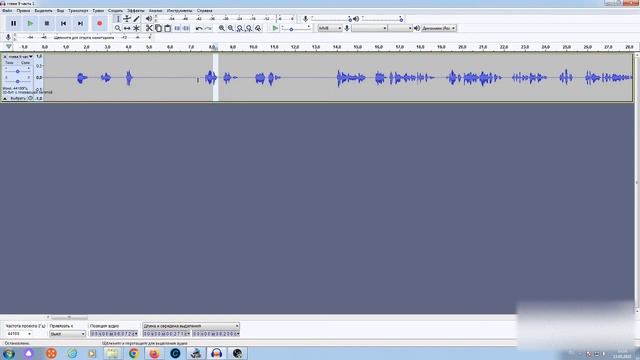Solo the audio track (Соло)
The width and height of the screenshot is (640, 360).
click(x=25, y=63)
